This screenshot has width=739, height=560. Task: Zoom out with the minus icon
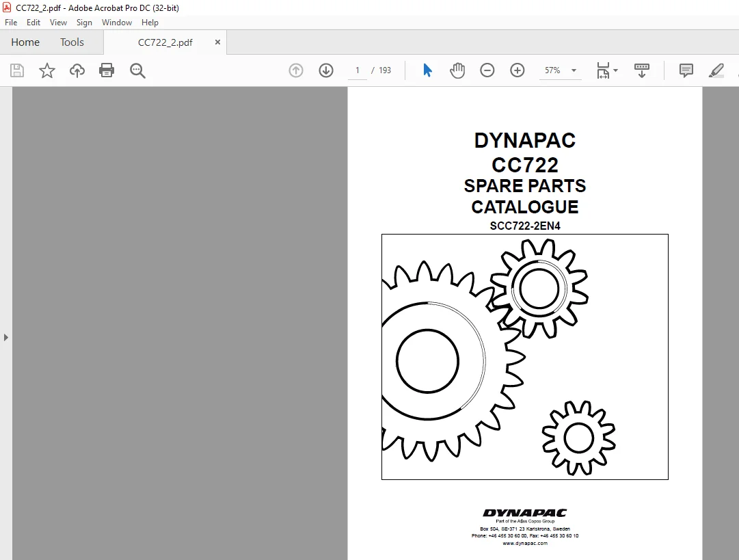pos(487,70)
